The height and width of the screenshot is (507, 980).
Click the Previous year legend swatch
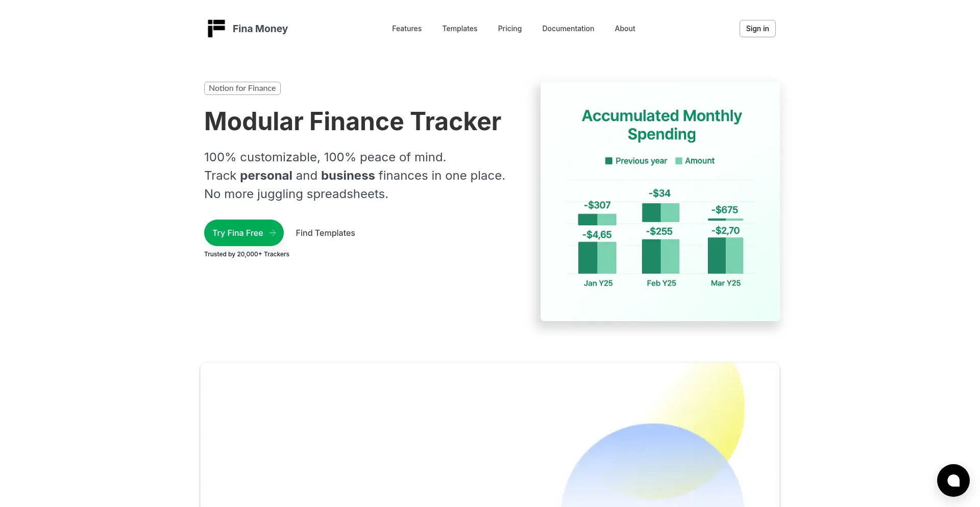click(608, 161)
